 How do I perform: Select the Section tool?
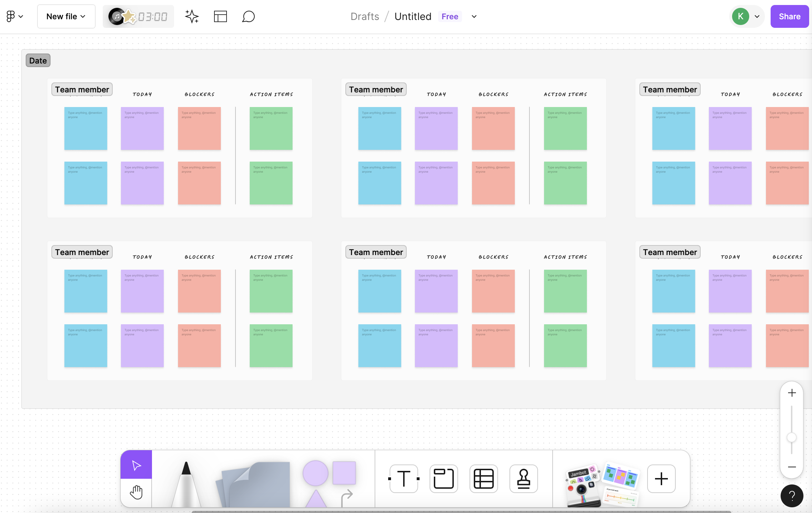click(443, 479)
